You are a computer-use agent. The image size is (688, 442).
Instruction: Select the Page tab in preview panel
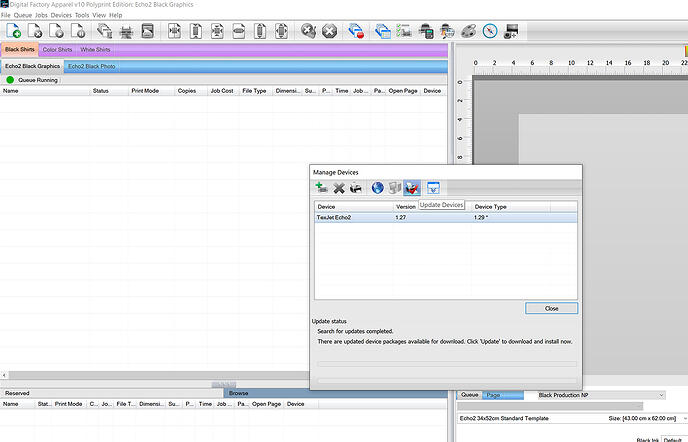tap(503, 395)
